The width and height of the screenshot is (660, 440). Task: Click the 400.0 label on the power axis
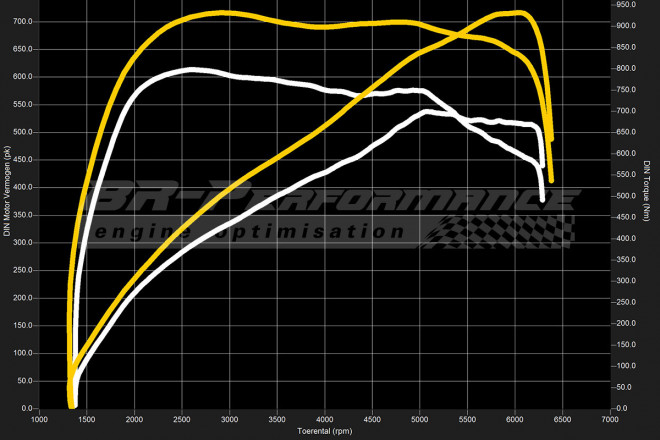click(22, 187)
